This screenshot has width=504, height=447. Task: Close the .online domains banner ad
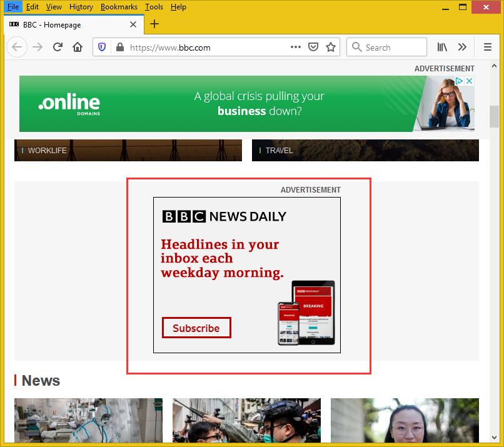pyautogui.click(x=470, y=81)
